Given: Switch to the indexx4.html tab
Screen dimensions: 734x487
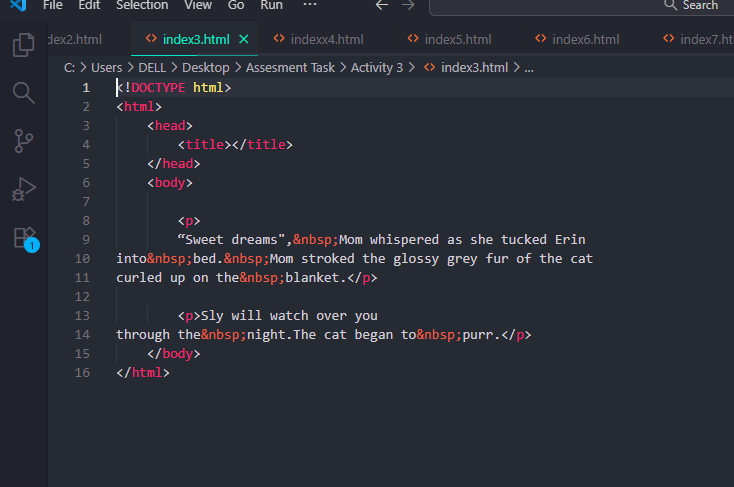Looking at the screenshot, I should [x=326, y=40].
